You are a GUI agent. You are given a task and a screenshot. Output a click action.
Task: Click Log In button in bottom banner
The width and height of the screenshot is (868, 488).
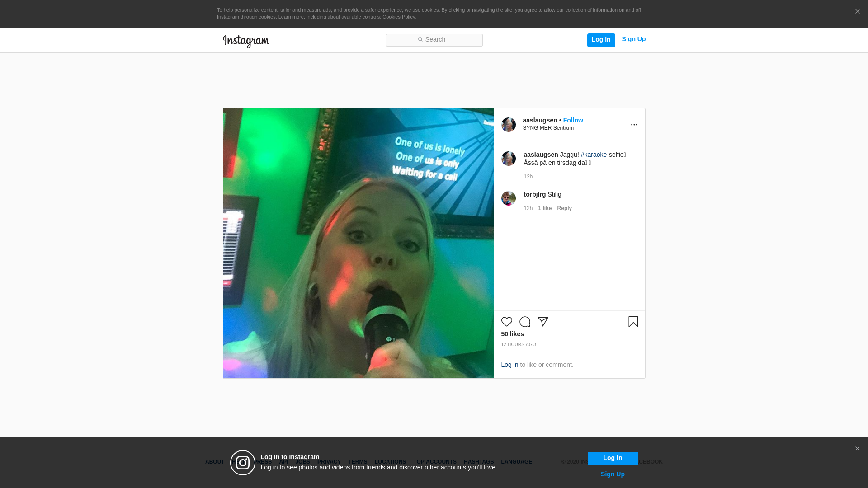(x=613, y=459)
